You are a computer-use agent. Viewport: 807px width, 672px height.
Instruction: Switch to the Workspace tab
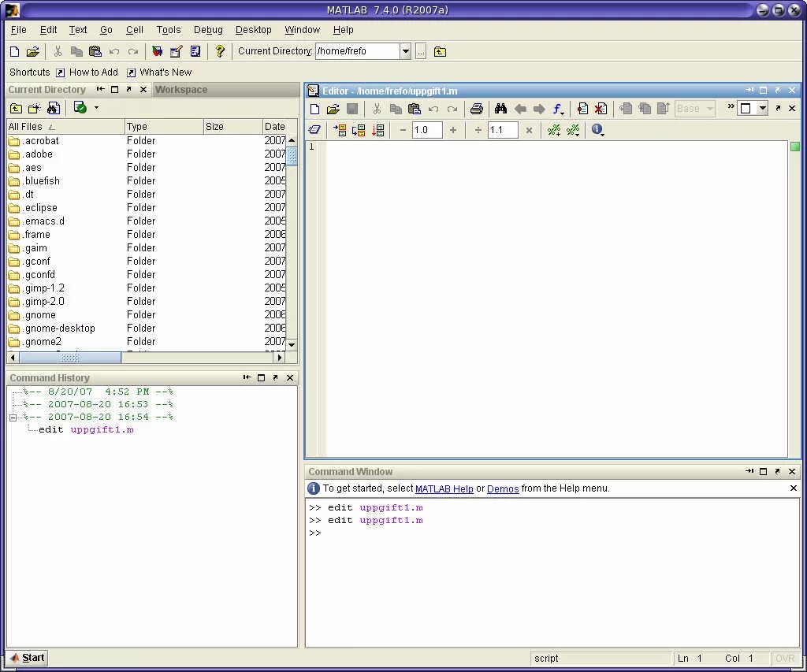pyautogui.click(x=181, y=90)
